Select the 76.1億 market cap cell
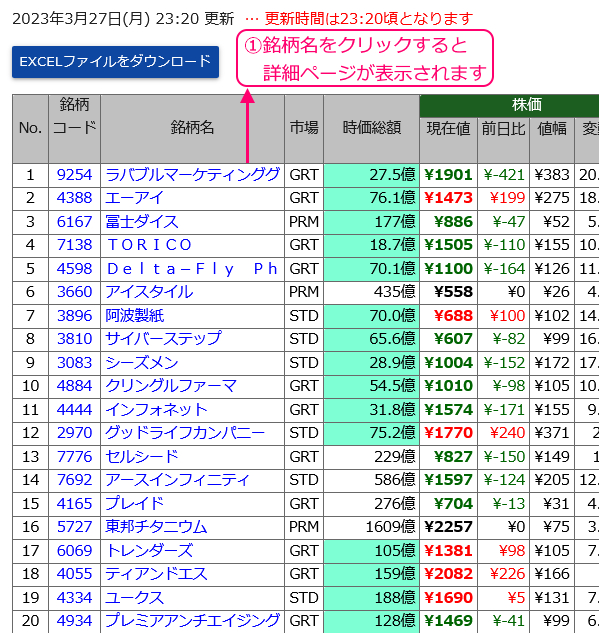The width and height of the screenshot is (599, 633). (372, 198)
